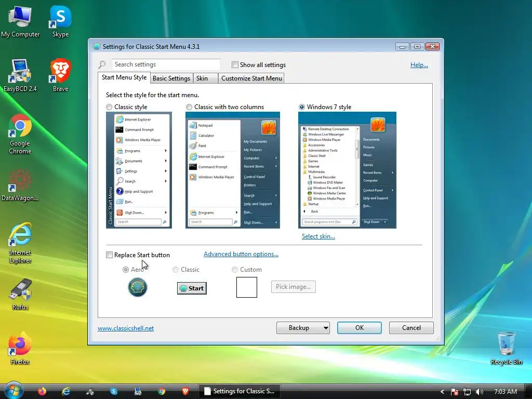532x399 pixels.
Task: Select the Internet Explorer desktop icon
Action: (x=20, y=243)
